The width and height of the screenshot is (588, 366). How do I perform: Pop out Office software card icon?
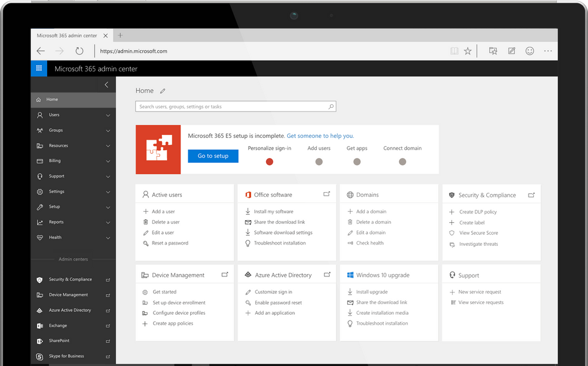(327, 194)
